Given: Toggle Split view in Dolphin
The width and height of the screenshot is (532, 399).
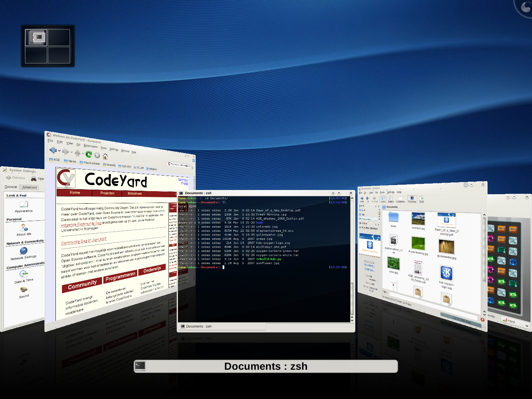Looking at the screenshot, I should tap(421, 199).
